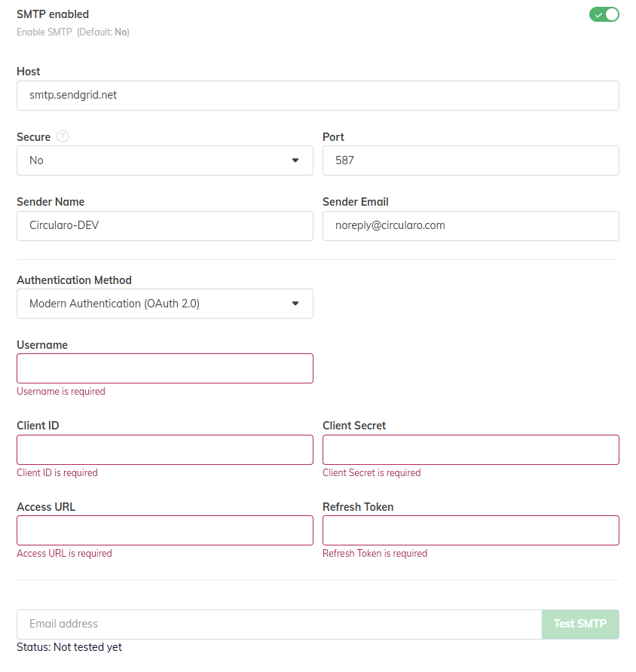The width and height of the screenshot is (636, 672).
Task: Open the Secure dropdown showing No
Action: click(164, 160)
